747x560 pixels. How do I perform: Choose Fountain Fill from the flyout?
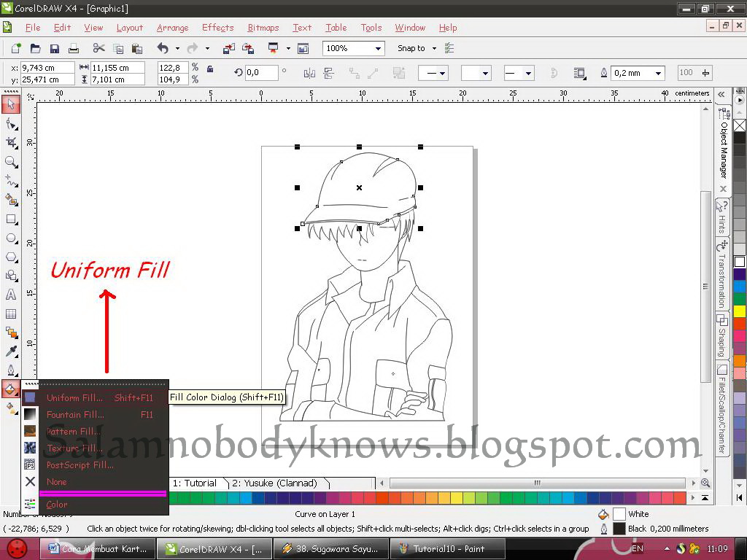[96, 414]
